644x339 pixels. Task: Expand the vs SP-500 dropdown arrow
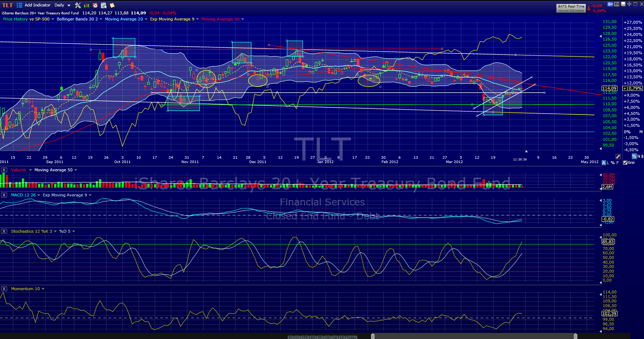click(x=53, y=19)
